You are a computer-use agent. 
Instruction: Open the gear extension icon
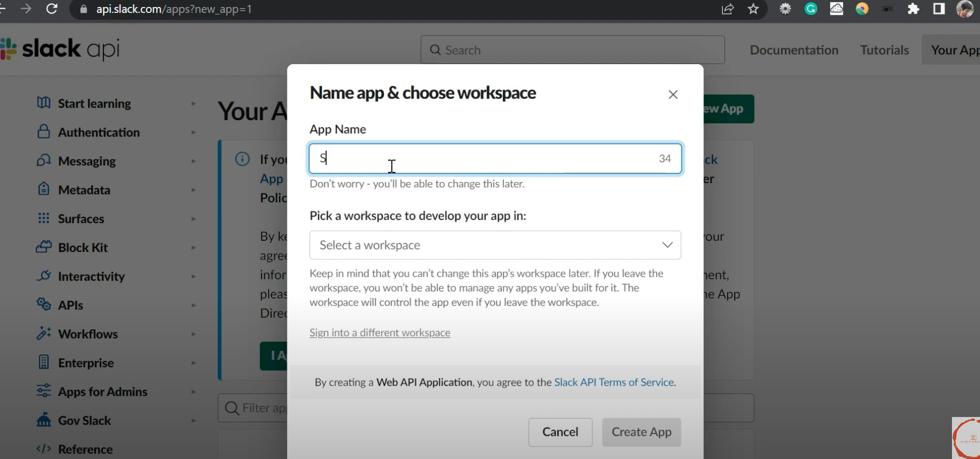click(x=785, y=9)
